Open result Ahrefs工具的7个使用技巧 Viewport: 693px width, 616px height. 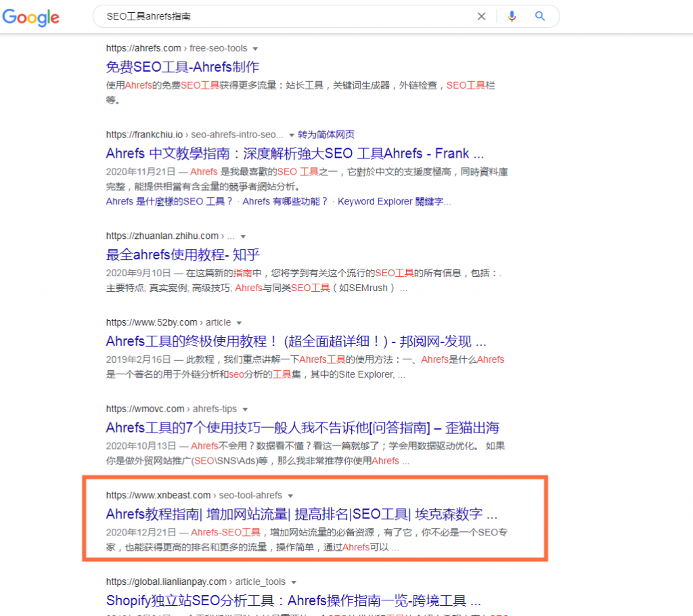pyautogui.click(x=303, y=428)
